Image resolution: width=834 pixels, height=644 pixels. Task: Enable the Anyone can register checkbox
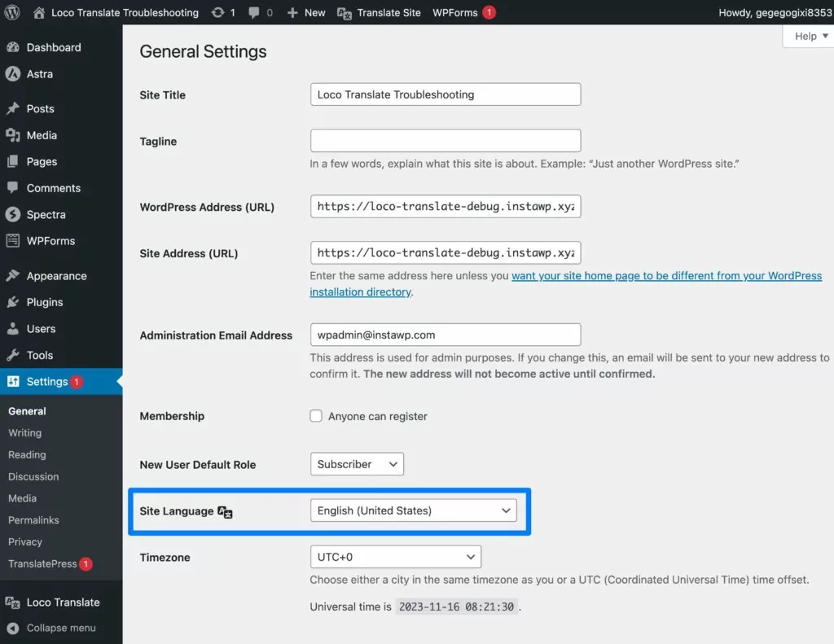316,416
